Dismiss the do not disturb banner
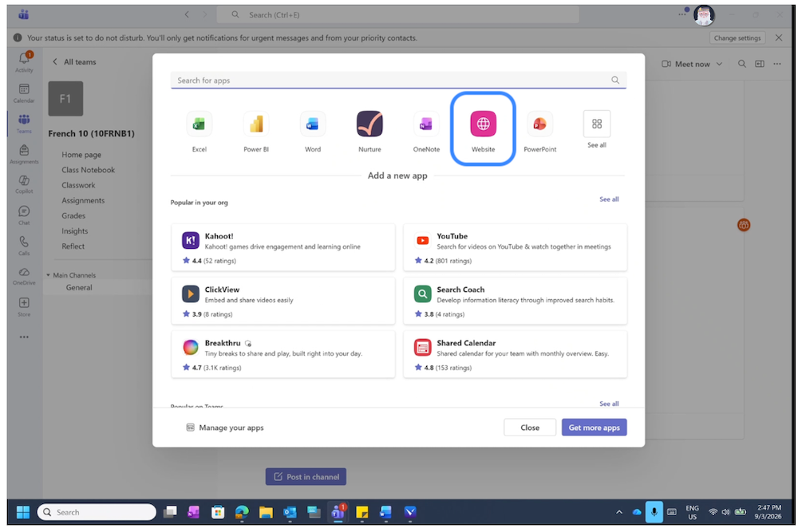The height and width of the screenshot is (532, 798). (779, 37)
